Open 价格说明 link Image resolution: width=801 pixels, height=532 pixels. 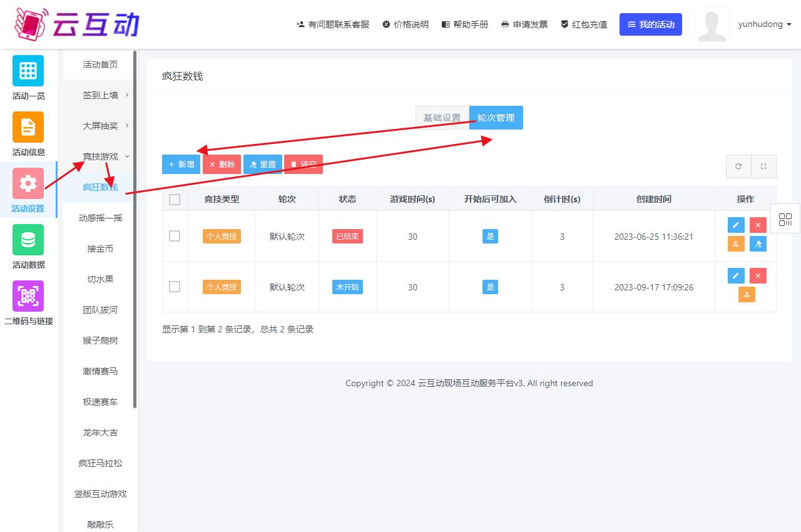pyautogui.click(x=406, y=24)
